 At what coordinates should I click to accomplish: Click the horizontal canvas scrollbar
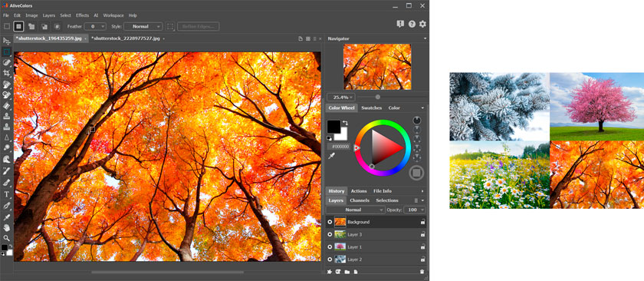pos(167,272)
